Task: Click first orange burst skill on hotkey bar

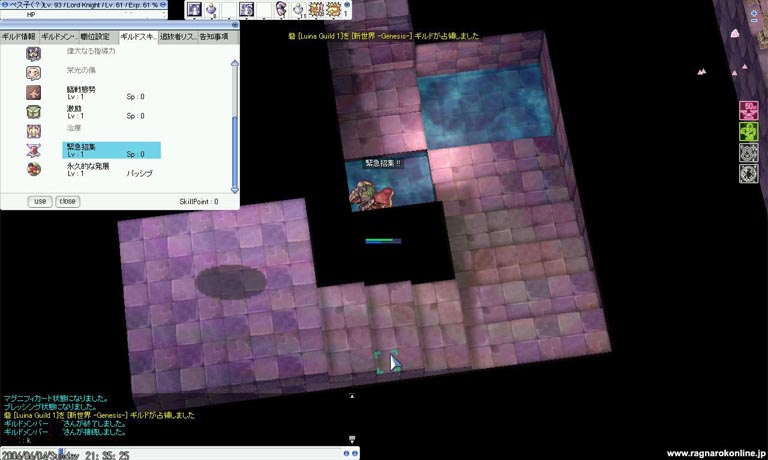Action: click(316, 9)
